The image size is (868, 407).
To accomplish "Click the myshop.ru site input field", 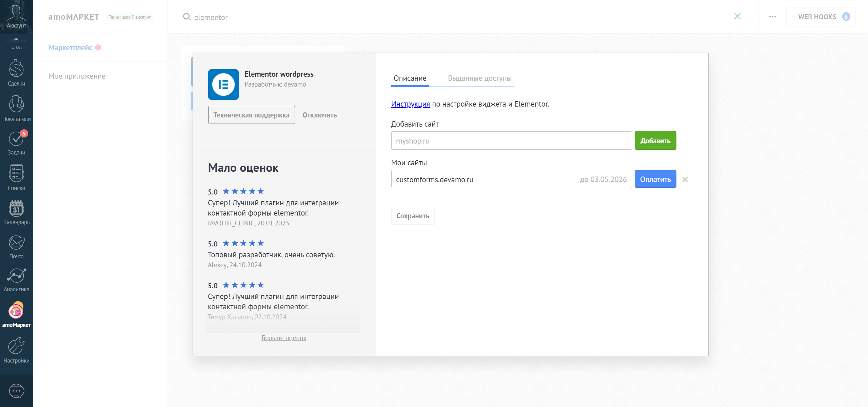I will 509,140.
